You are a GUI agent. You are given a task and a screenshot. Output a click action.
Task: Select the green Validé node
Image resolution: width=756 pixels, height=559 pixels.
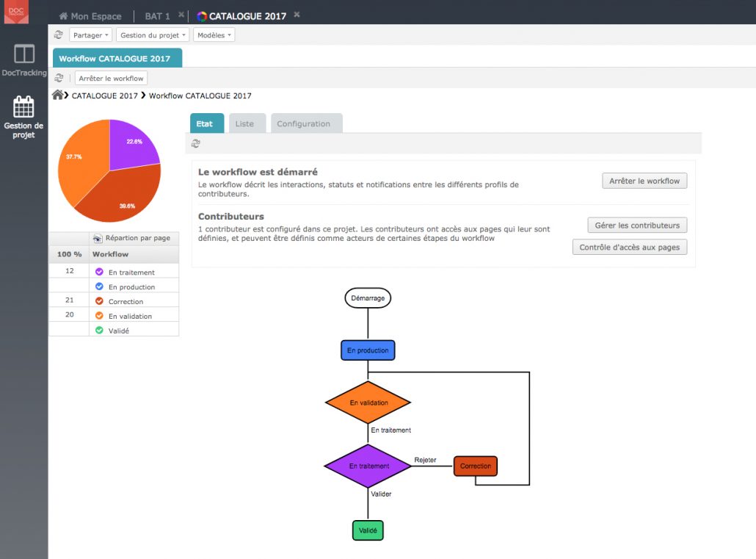click(x=368, y=530)
